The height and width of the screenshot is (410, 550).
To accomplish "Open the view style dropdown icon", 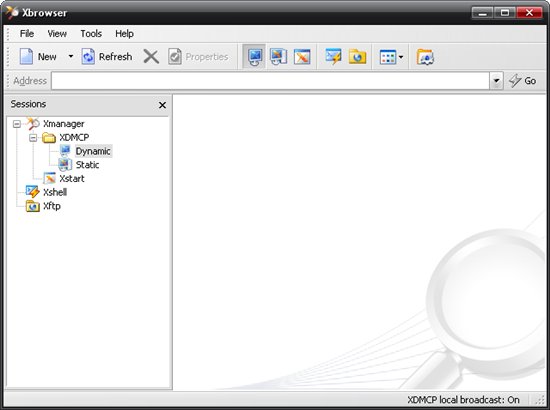I will pyautogui.click(x=391, y=57).
